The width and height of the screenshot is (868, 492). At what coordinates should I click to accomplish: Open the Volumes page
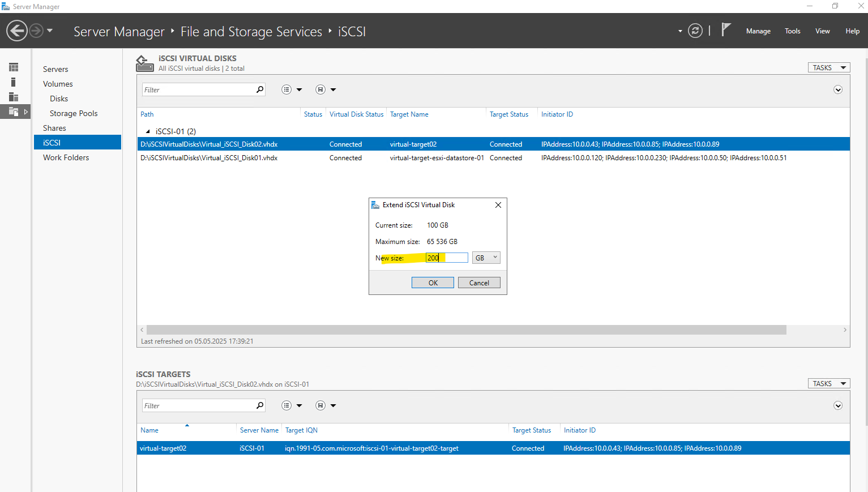[x=58, y=84]
